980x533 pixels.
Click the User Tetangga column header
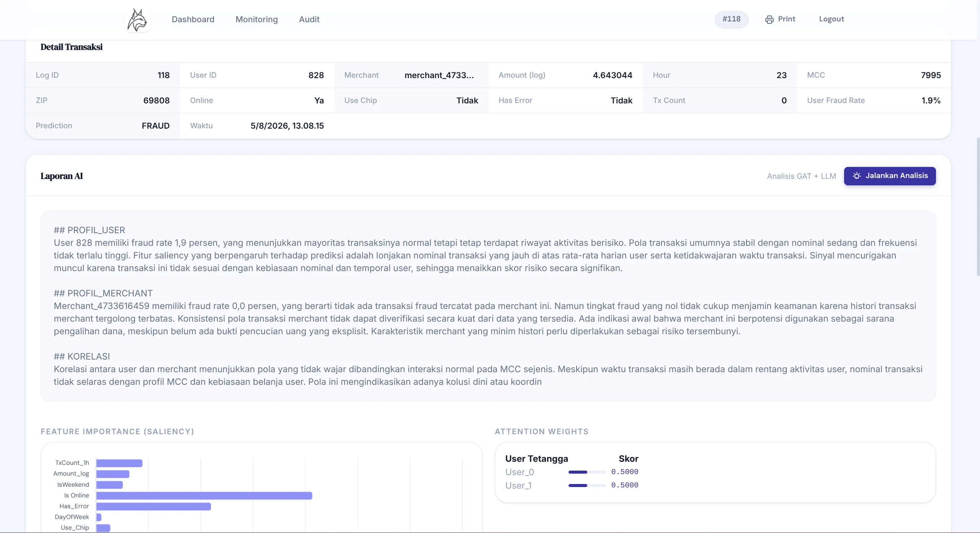pyautogui.click(x=536, y=459)
